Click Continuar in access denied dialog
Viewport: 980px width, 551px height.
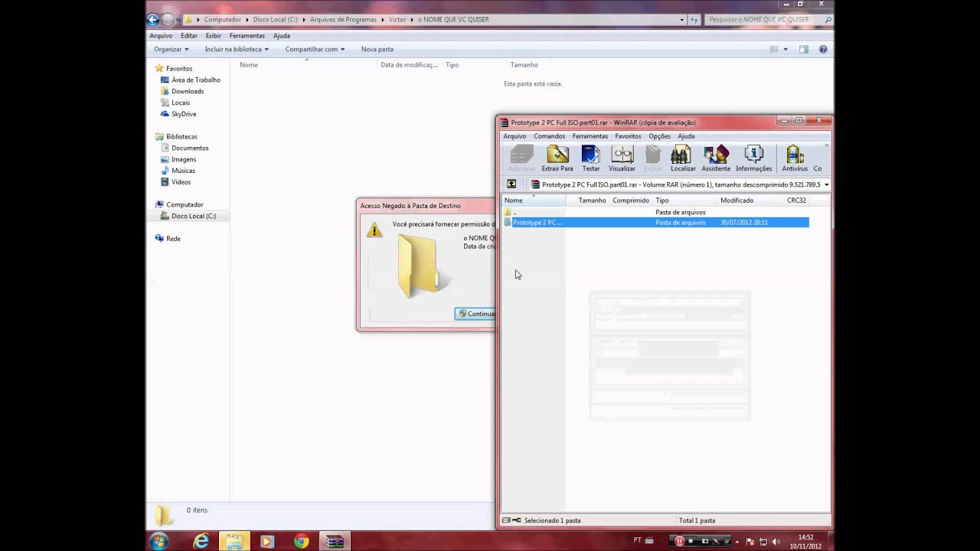coord(476,314)
